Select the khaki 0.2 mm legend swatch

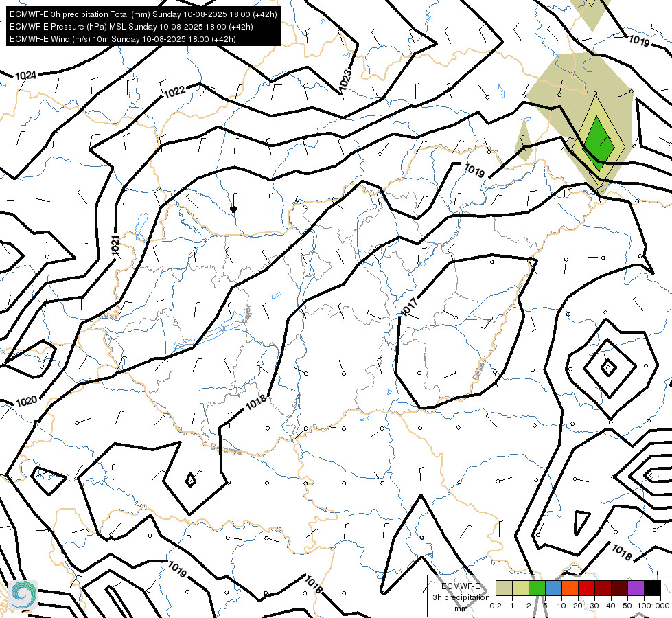click(504, 588)
